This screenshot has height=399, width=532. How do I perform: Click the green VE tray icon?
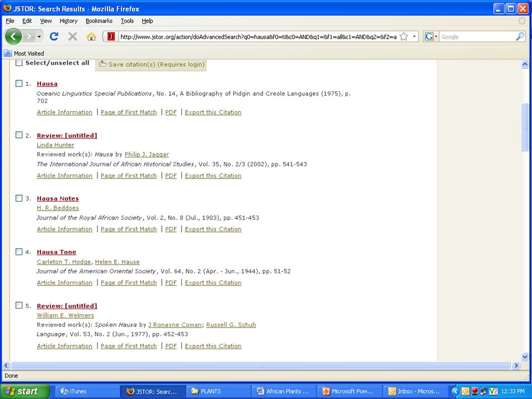(x=493, y=391)
